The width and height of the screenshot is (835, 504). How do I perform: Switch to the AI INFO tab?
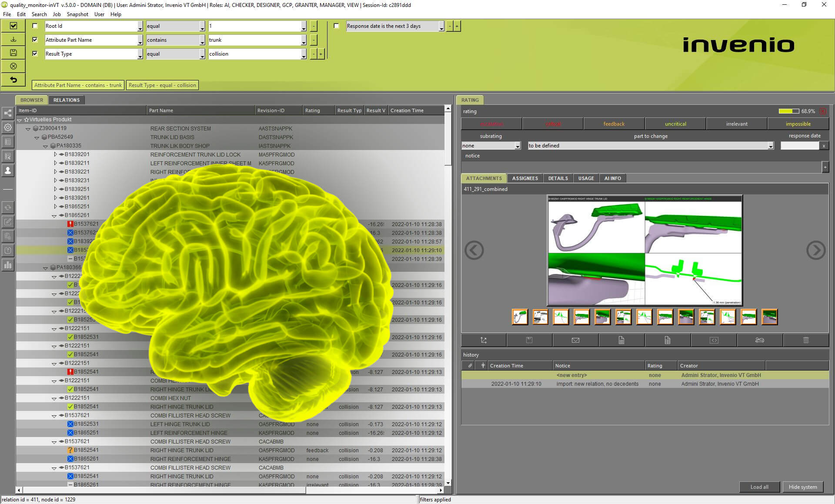(612, 178)
